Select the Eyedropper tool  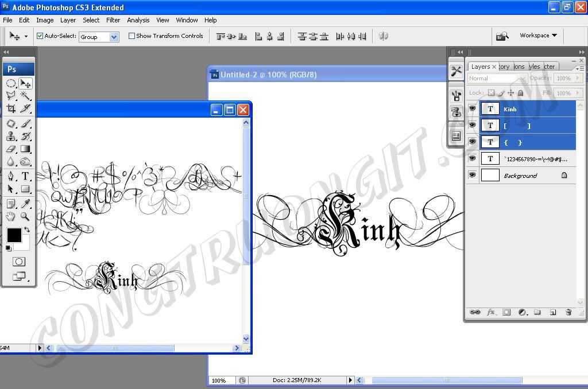(x=25, y=203)
